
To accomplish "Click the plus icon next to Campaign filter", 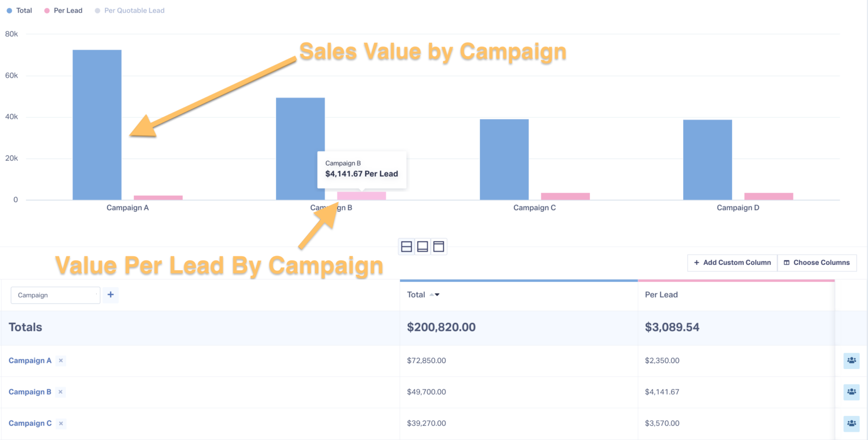I will [110, 294].
